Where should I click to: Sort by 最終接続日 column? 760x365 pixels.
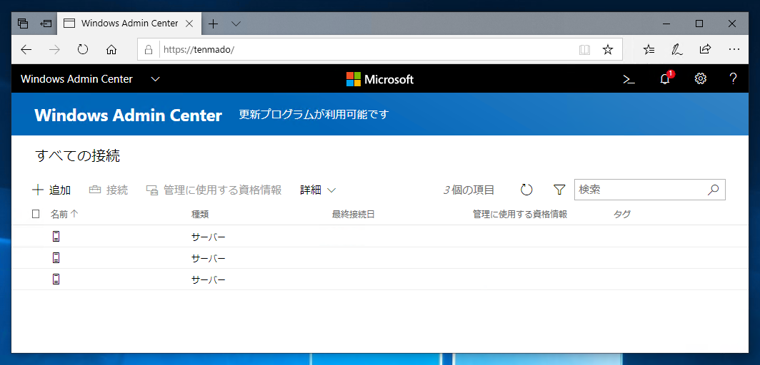[x=353, y=214]
